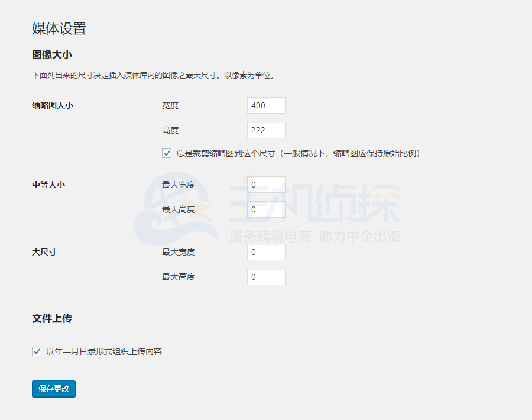Toggle the year-month folder organization option

(x=37, y=351)
